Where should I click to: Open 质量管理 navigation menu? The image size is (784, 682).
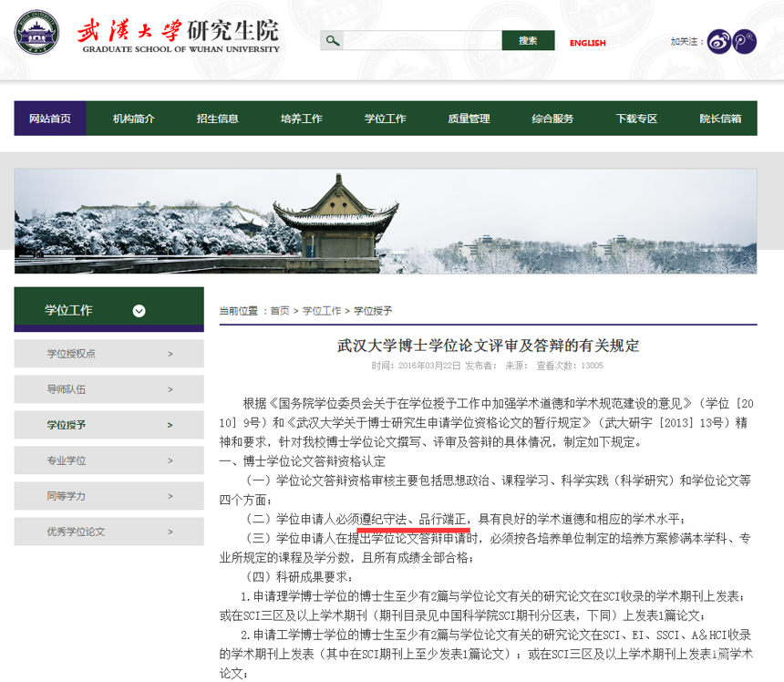[469, 119]
